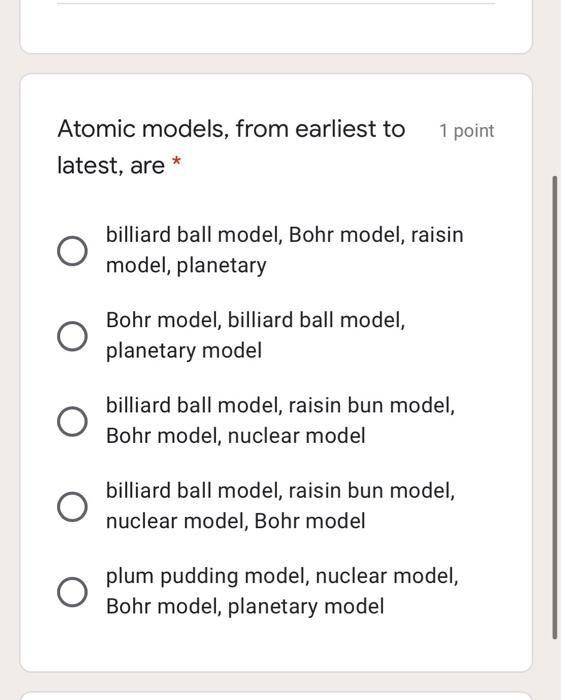Click the 'latest, are' question text
This screenshot has height=700, width=561.
(x=111, y=166)
